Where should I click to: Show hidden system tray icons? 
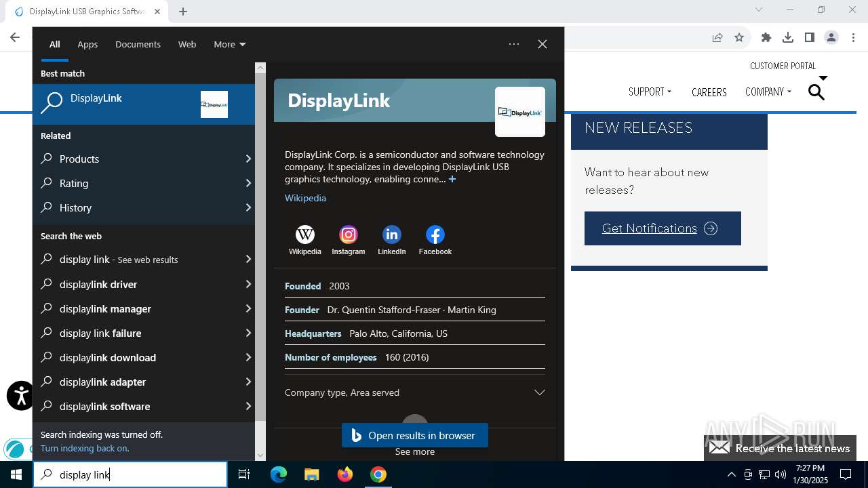731,474
